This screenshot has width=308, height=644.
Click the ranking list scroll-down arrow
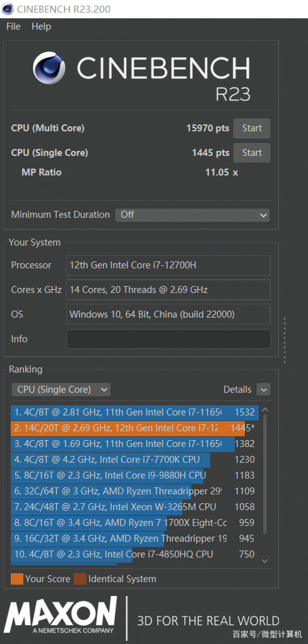pyautogui.click(x=265, y=561)
